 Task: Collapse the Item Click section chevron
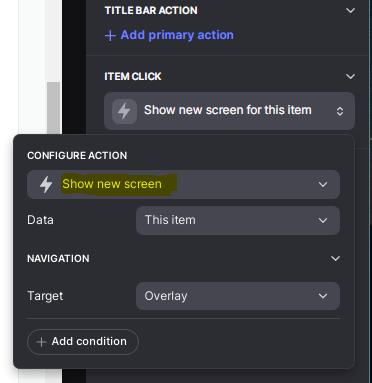(x=350, y=77)
